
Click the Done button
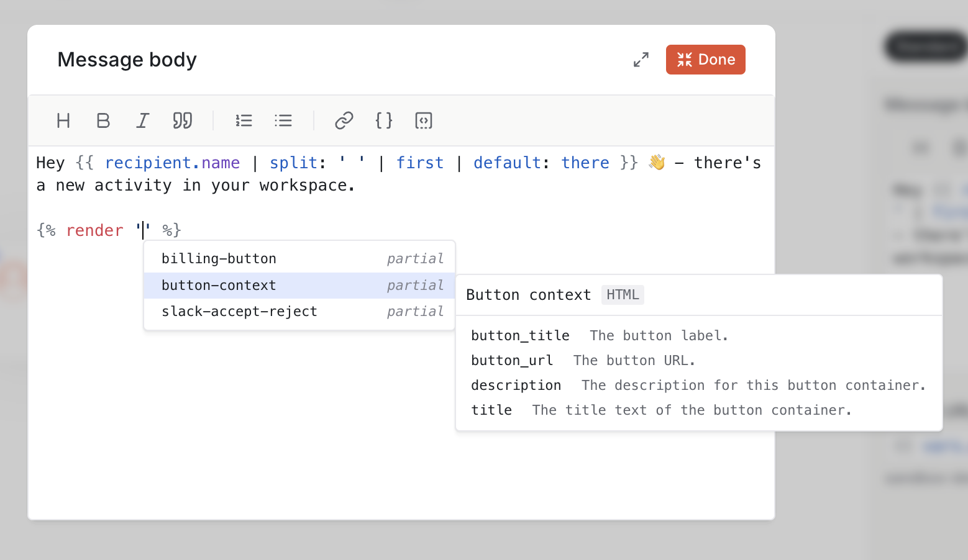(705, 60)
